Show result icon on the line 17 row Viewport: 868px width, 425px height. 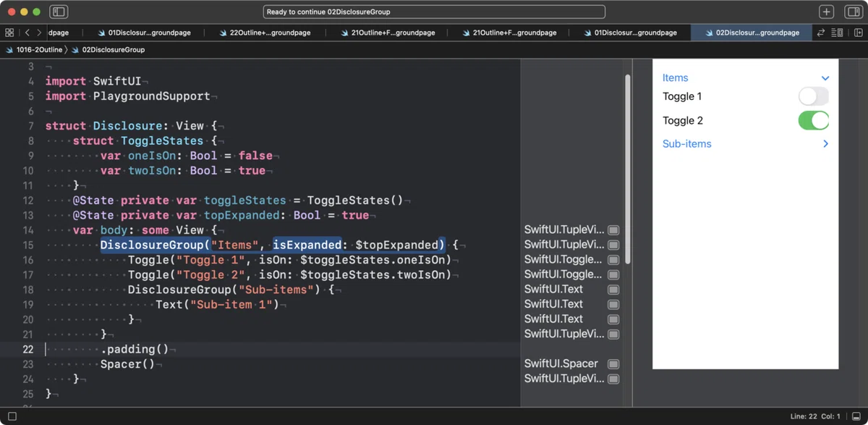point(613,274)
